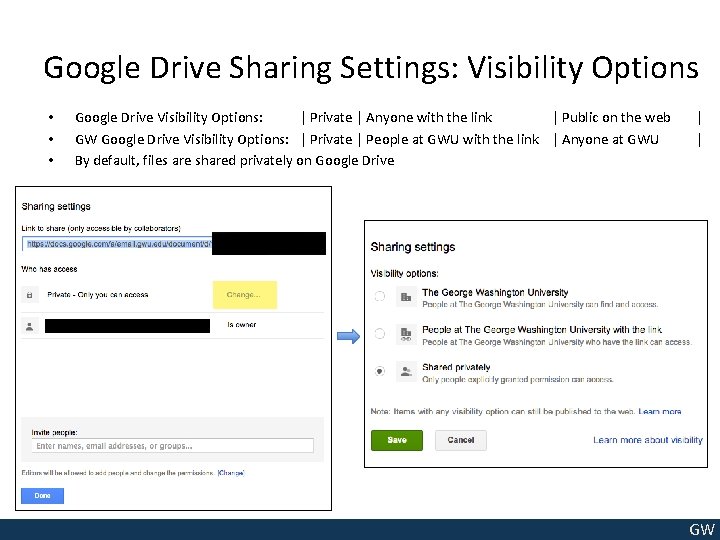Image resolution: width=720 pixels, height=540 pixels.
Task: Click the building icon for George Washington University
Action: (406, 297)
